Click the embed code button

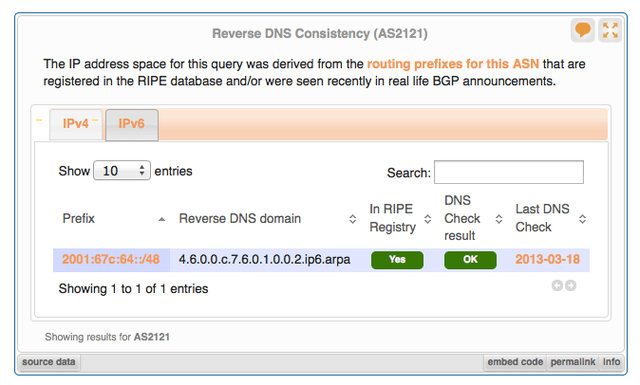pos(515,362)
